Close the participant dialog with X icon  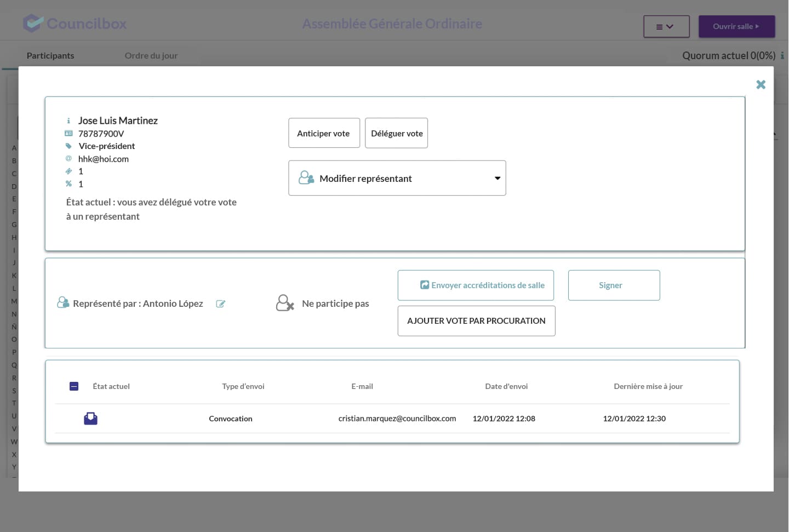pos(761,84)
